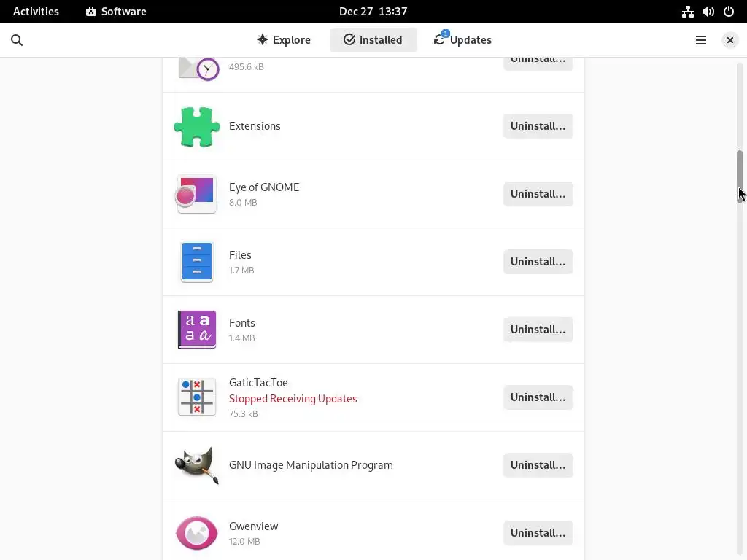Open the Activities overview
The height and width of the screenshot is (560, 747).
tap(36, 12)
